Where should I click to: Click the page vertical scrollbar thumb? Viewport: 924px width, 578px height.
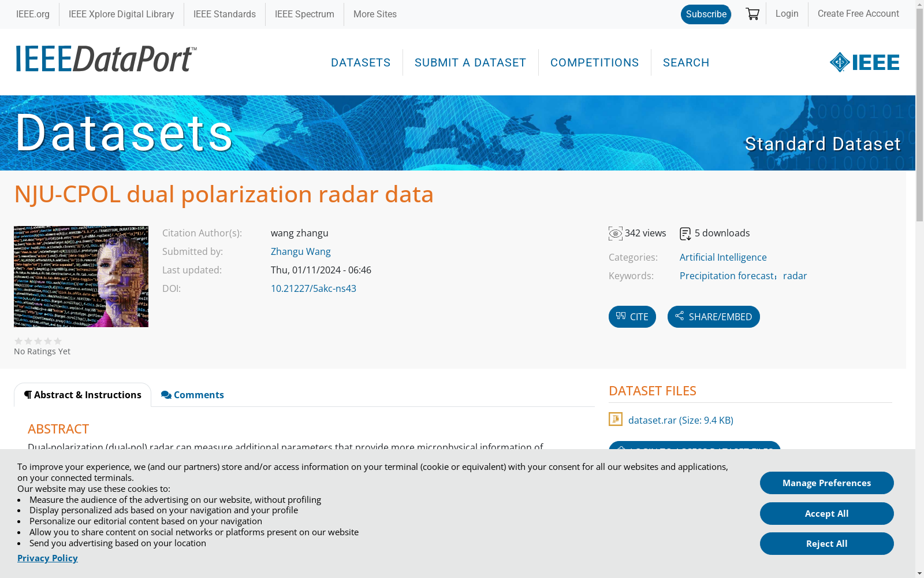[919, 116]
